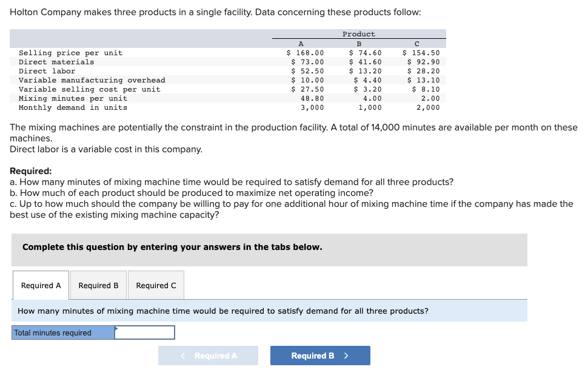Select the Product C column header
Screen dimensions: 588x381
(x=417, y=44)
